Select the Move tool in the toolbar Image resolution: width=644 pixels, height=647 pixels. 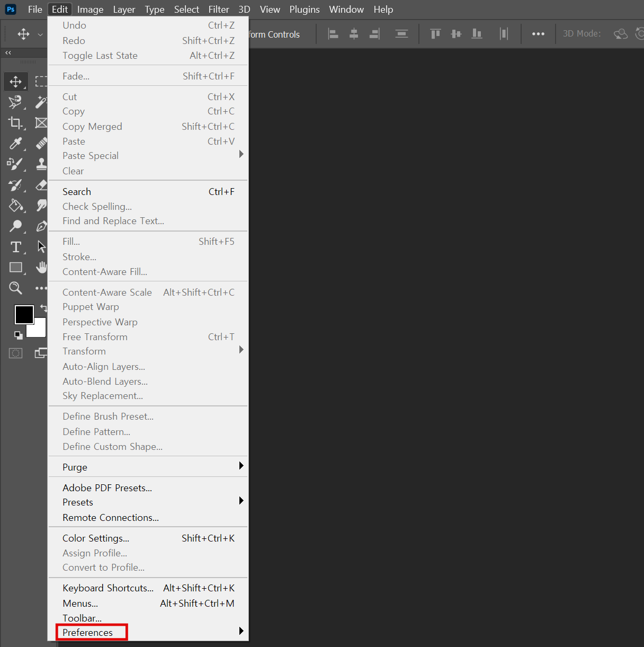[x=16, y=82]
